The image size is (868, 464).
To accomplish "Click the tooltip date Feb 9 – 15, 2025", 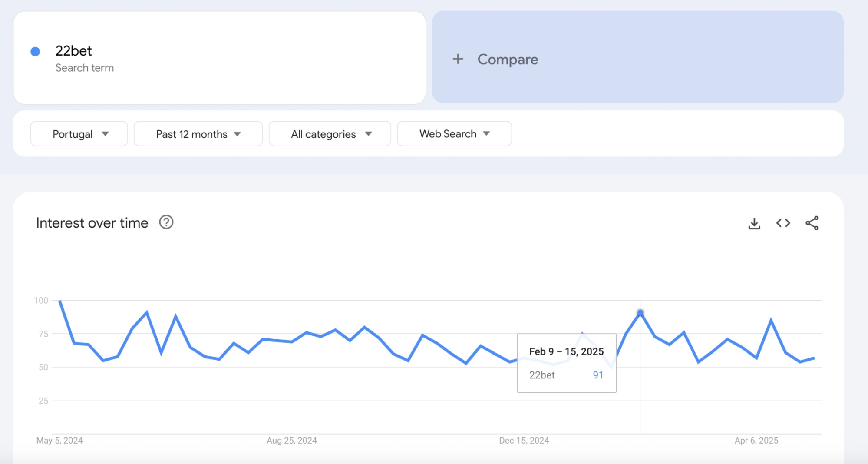I will 566,351.
